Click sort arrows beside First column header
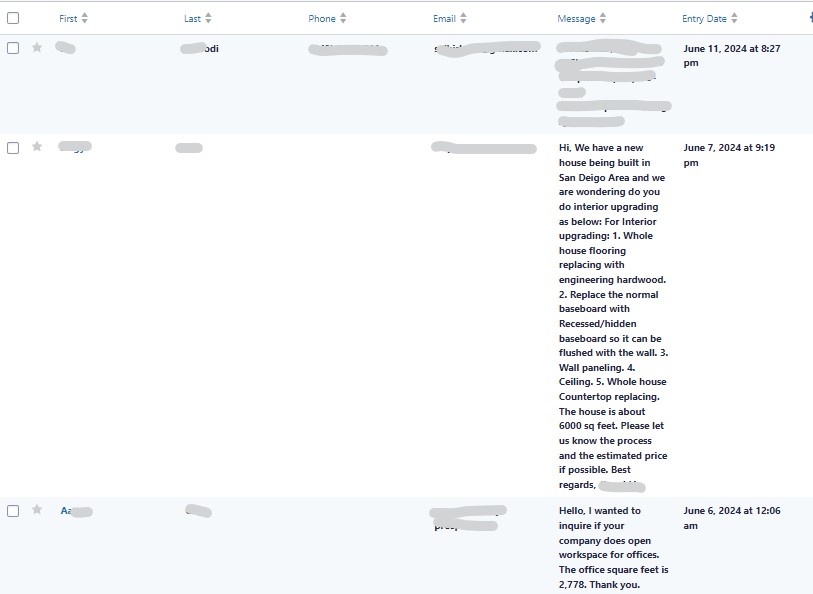This screenshot has width=813, height=594. click(x=84, y=18)
